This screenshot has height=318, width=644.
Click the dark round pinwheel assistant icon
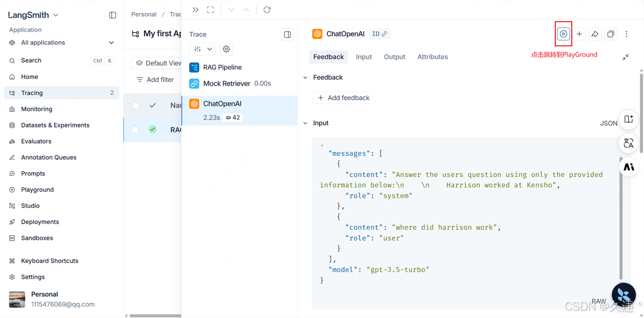click(624, 295)
